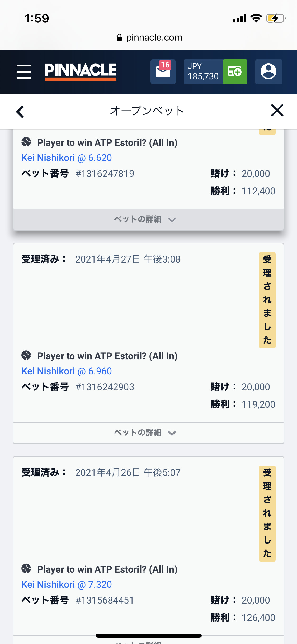Tap accepted status tag on April 27 bet
The width and height of the screenshot is (297, 644).
point(267,300)
